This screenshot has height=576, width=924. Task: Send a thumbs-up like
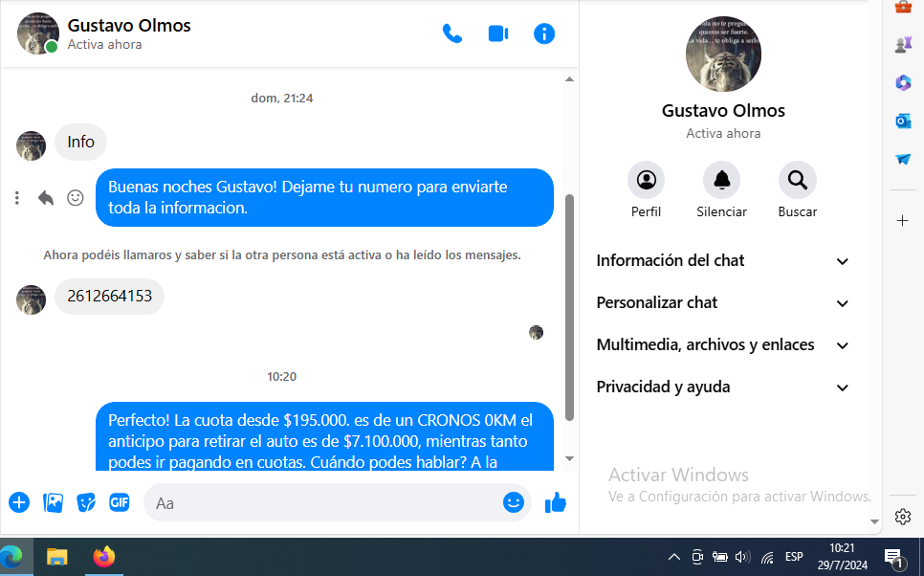[x=556, y=502]
